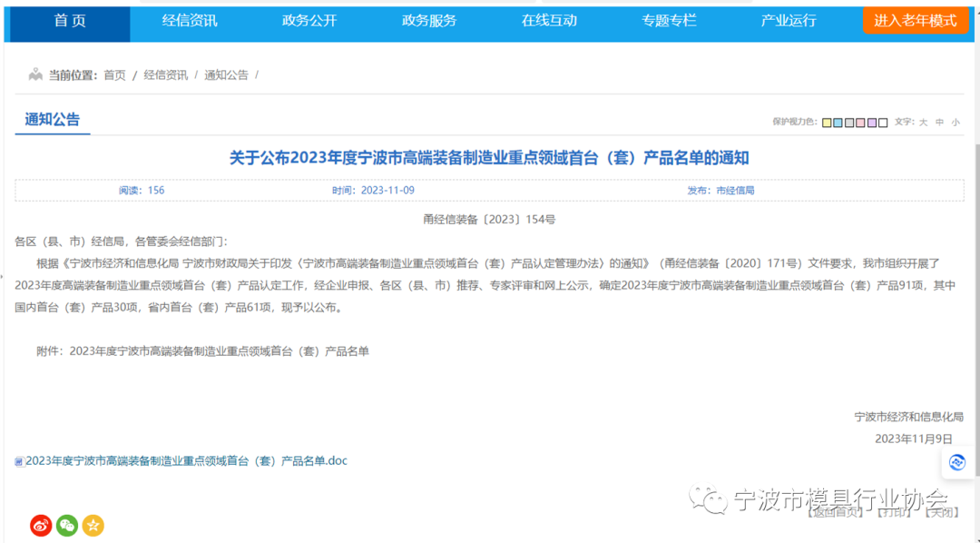Click 【打印】 to print the notice

point(892,511)
